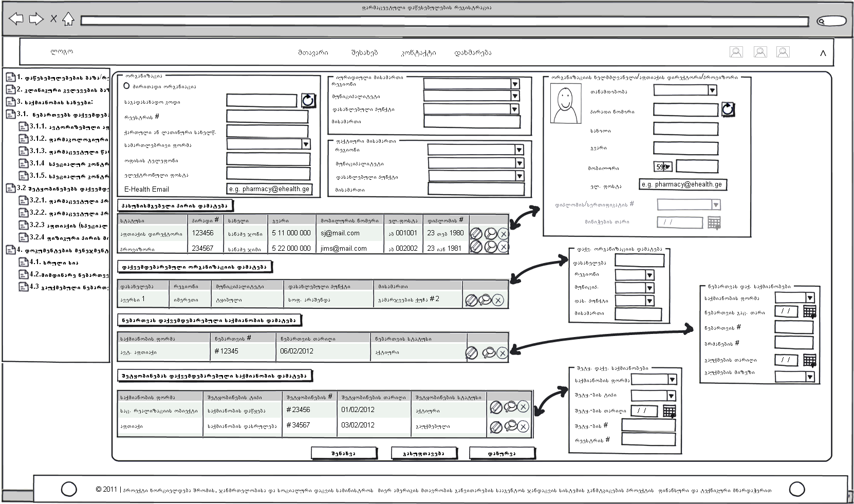Click the delete X icon in the jims@mail.com row

[x=503, y=247]
